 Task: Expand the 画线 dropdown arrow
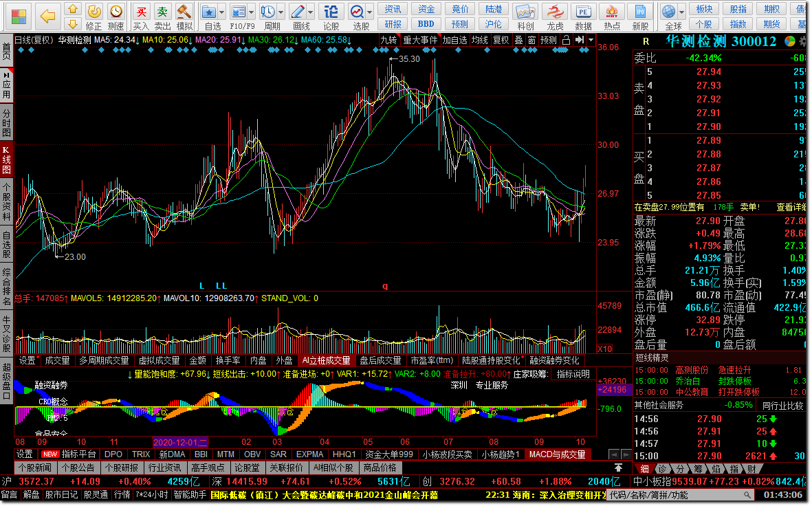[311, 12]
